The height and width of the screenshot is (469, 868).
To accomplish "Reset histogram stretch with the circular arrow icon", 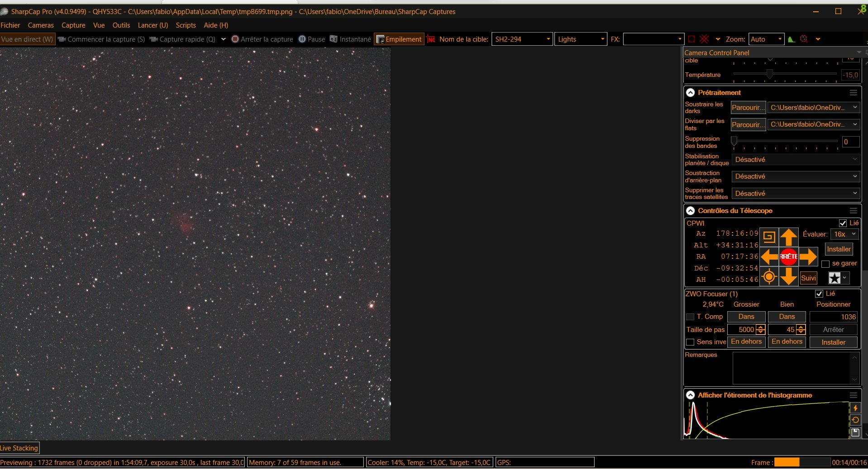I will pyautogui.click(x=855, y=420).
